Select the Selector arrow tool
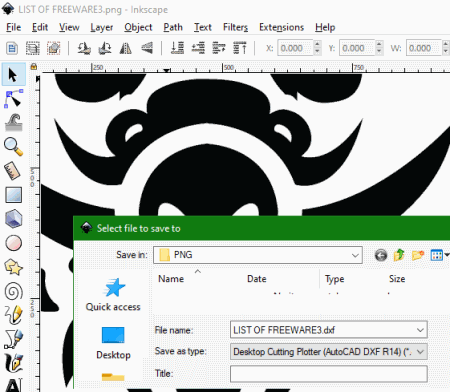450x392 pixels. click(x=13, y=75)
